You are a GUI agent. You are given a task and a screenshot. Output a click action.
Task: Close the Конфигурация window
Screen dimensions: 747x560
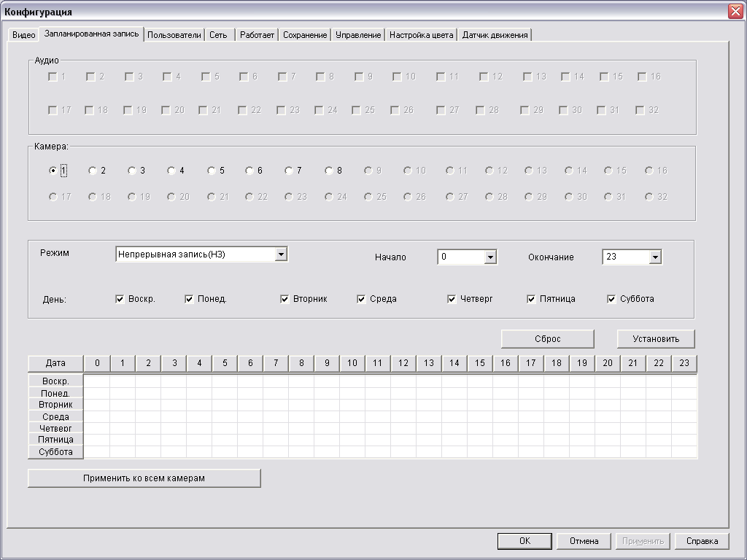[735, 12]
